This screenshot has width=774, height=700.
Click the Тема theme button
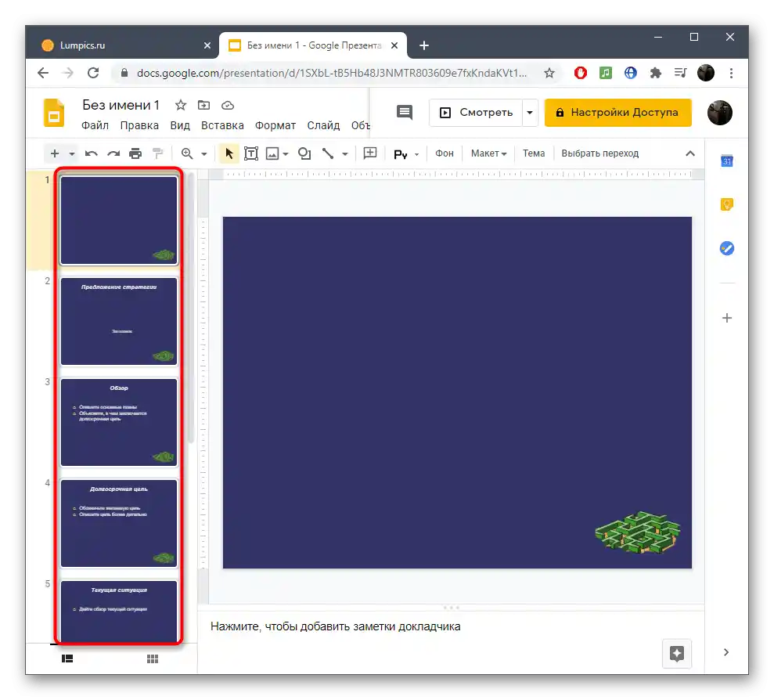point(534,153)
